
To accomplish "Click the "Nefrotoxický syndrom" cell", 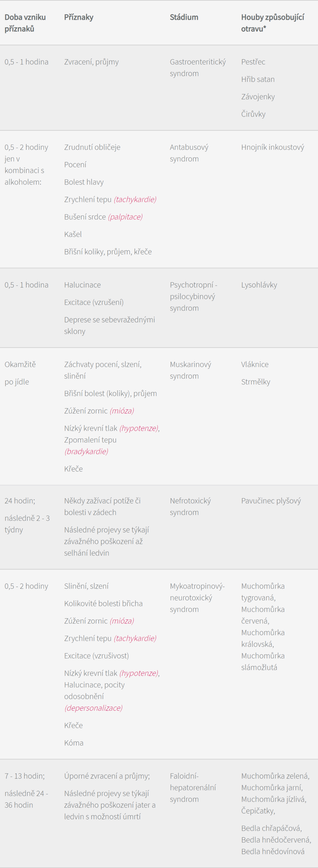I will tap(190, 506).
